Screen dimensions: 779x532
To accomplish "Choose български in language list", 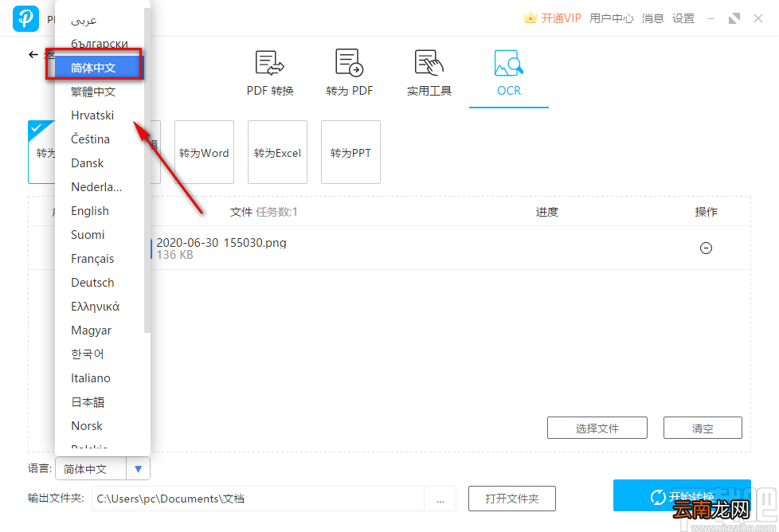I will click(100, 44).
